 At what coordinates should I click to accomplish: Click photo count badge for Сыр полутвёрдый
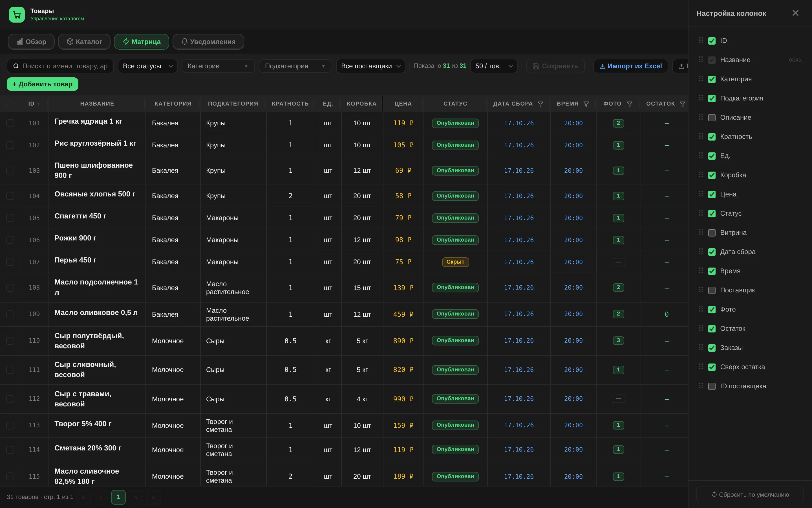coord(618,340)
